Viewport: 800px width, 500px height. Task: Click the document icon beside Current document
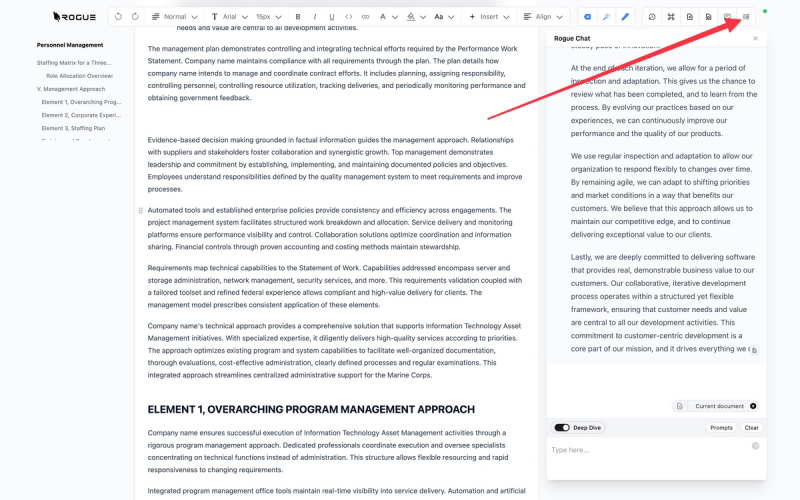[x=680, y=406]
